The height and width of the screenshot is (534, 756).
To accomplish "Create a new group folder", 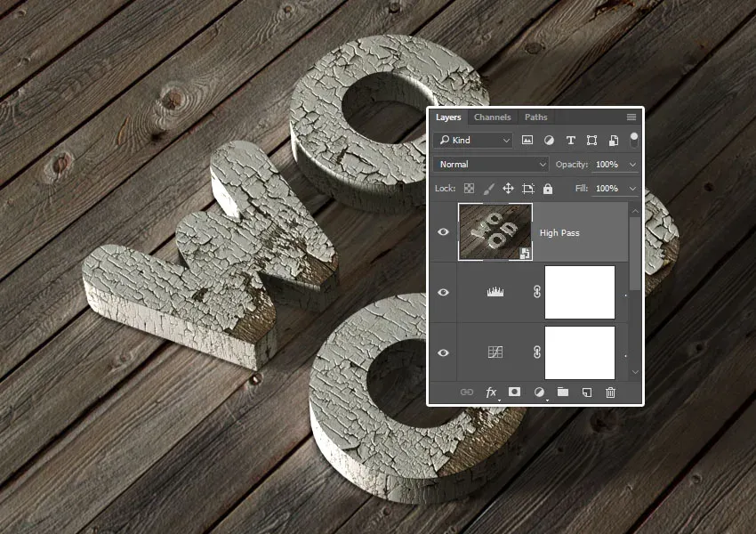I will (563, 392).
